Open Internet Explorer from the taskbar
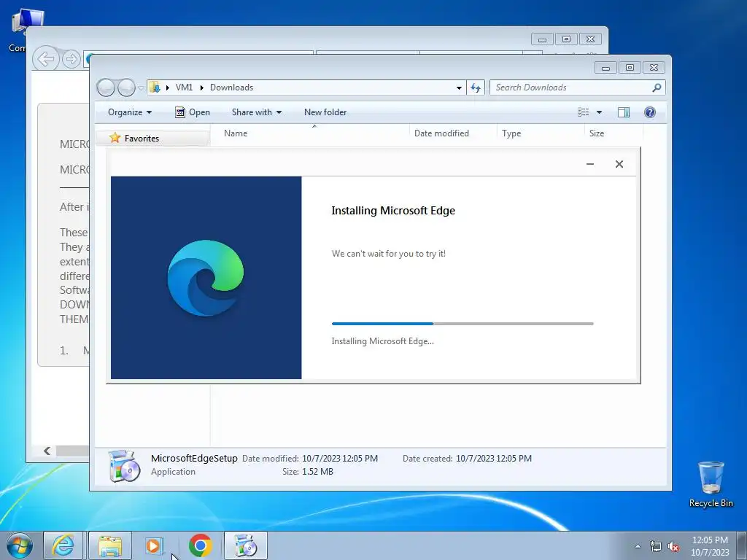This screenshot has height=560, width=747. [x=63, y=545]
